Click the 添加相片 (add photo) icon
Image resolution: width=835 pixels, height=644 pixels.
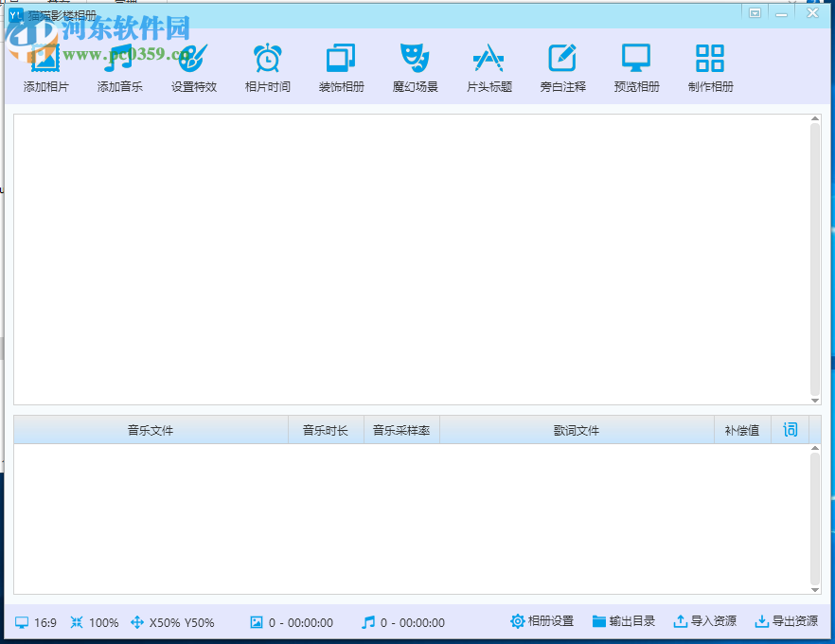point(45,58)
